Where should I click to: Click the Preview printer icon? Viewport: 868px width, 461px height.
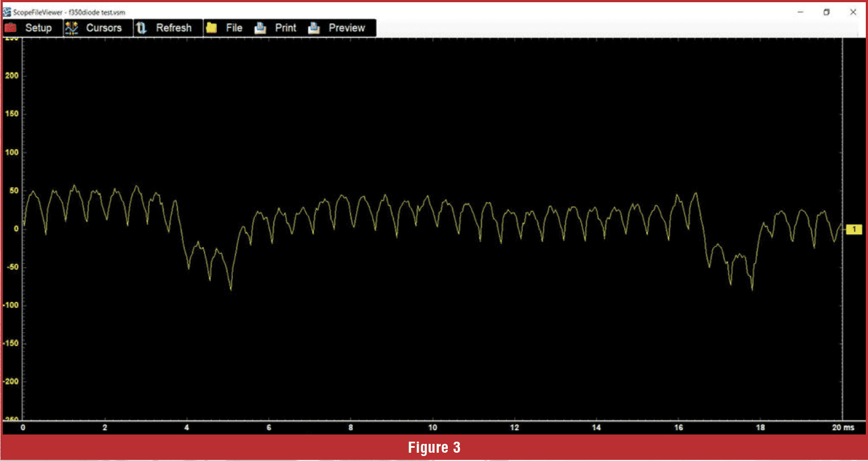[314, 28]
